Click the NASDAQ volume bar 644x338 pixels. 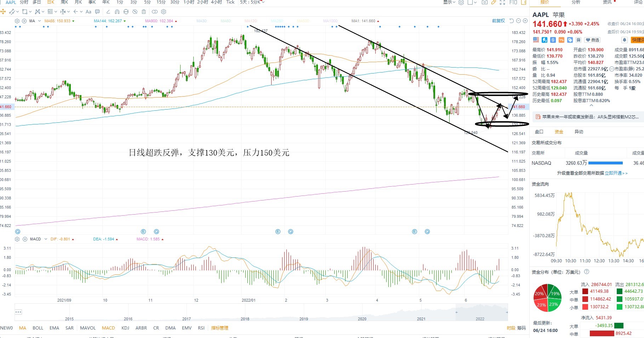tap(605, 163)
